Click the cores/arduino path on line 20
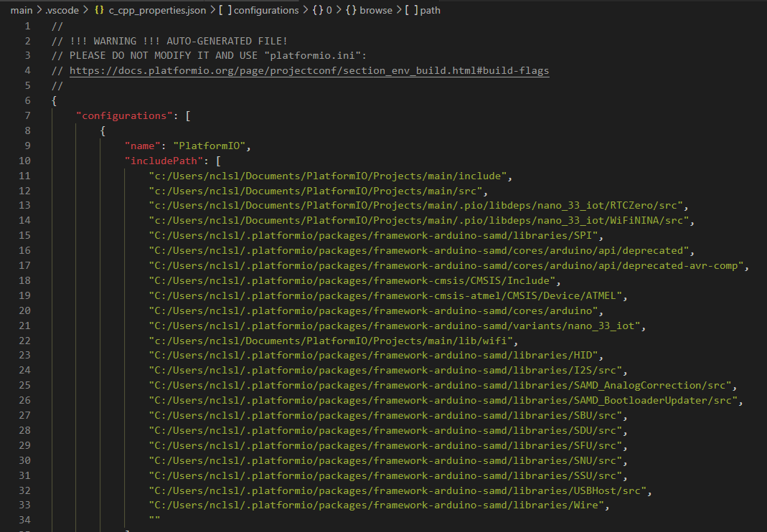Screen dimensions: 767x532 pyautogui.click(x=373, y=310)
